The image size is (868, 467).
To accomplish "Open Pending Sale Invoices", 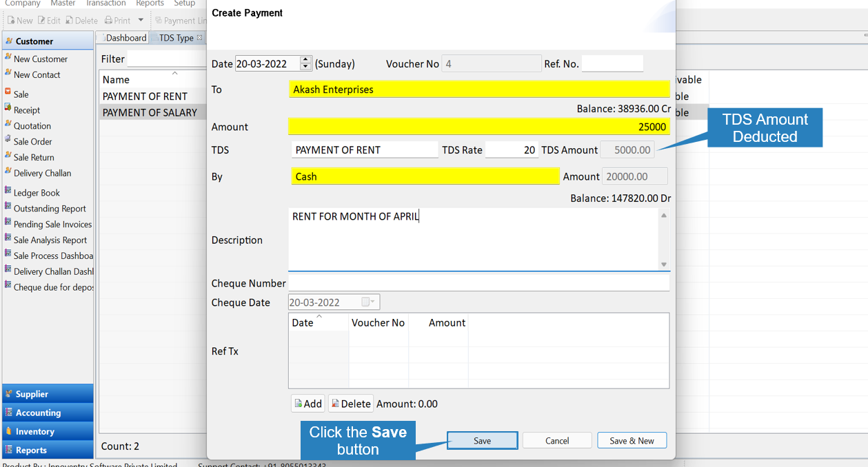I will (52, 225).
